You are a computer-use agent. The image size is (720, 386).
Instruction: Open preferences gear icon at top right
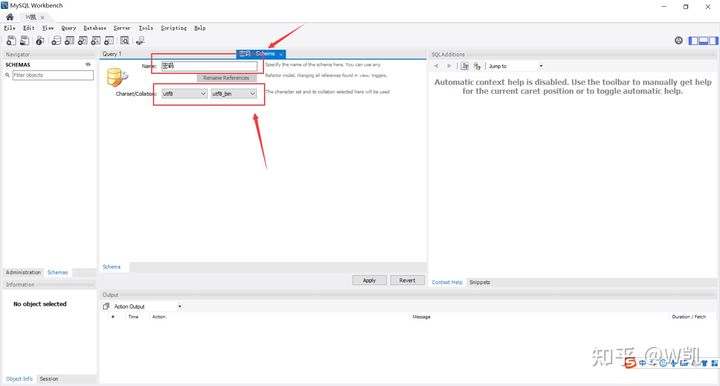(x=678, y=40)
